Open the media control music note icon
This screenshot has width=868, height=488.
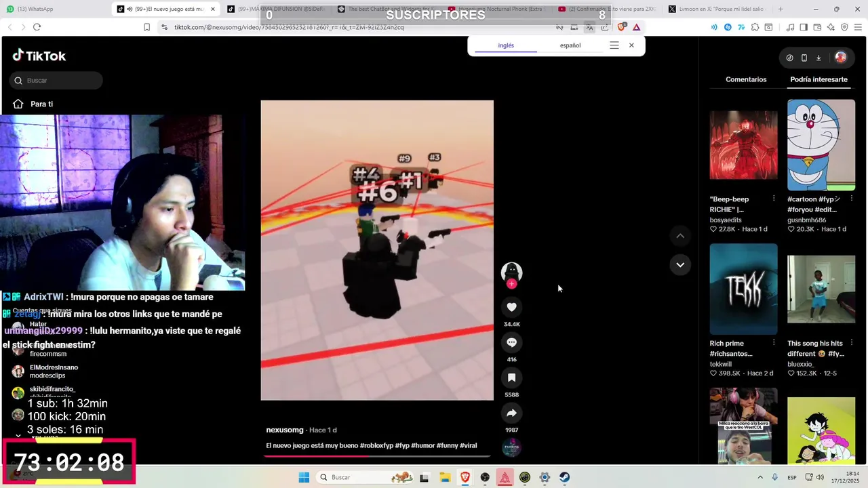click(x=790, y=27)
